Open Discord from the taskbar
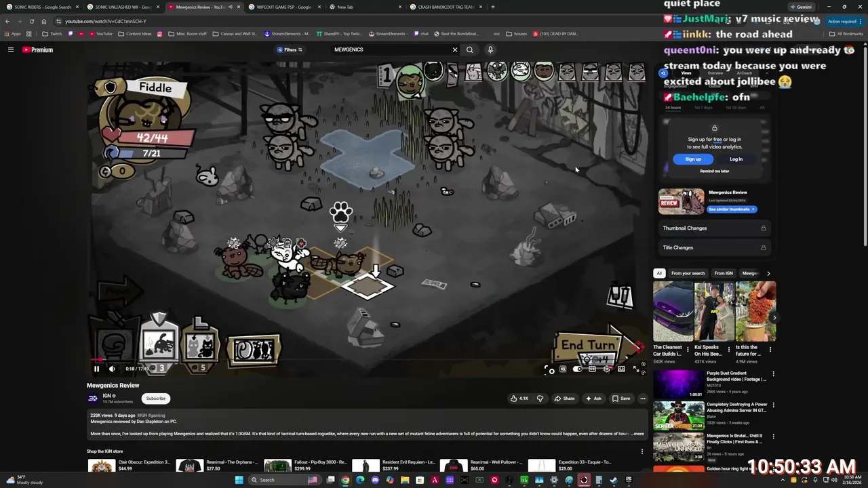Screen dimensions: 868x488 (x=375, y=480)
